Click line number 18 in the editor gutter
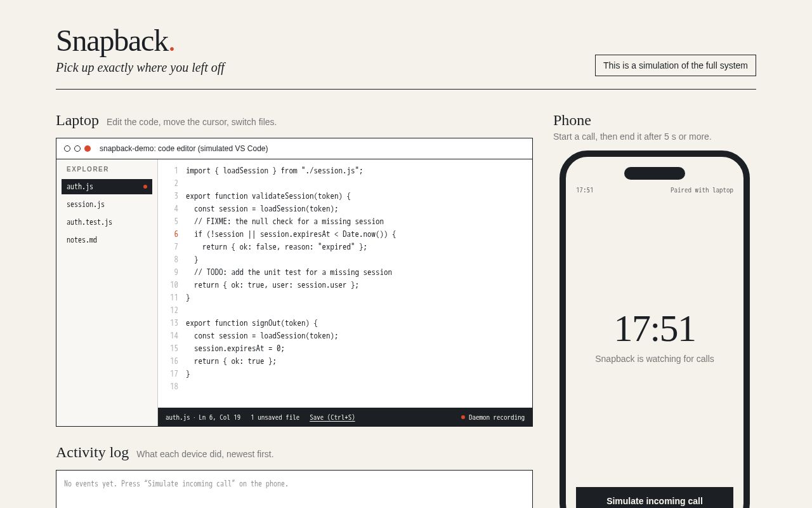This screenshot has width=812, height=508. point(174,387)
